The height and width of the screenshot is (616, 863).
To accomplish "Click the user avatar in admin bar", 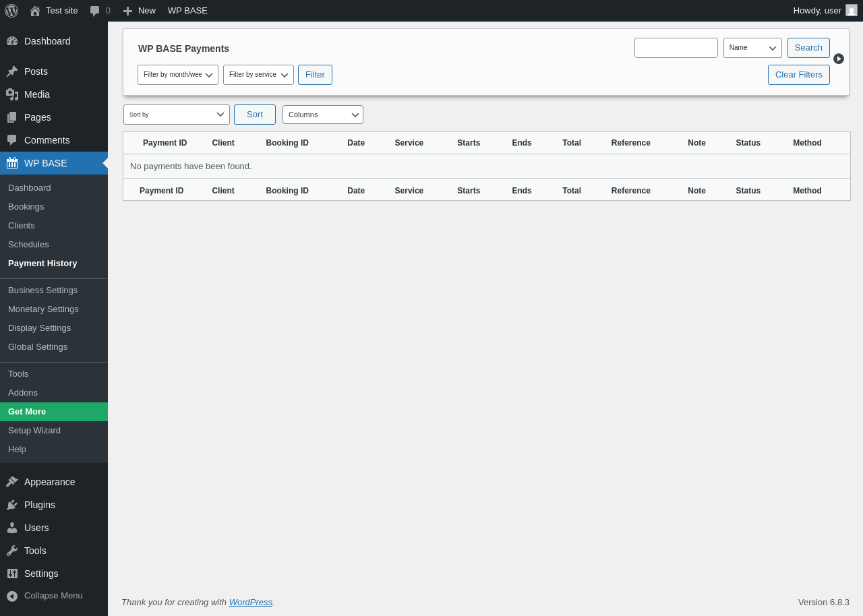I will pyautogui.click(x=852, y=10).
